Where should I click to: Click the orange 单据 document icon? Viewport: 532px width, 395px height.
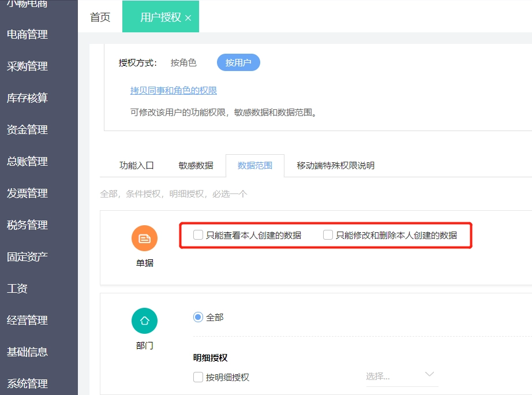click(144, 239)
